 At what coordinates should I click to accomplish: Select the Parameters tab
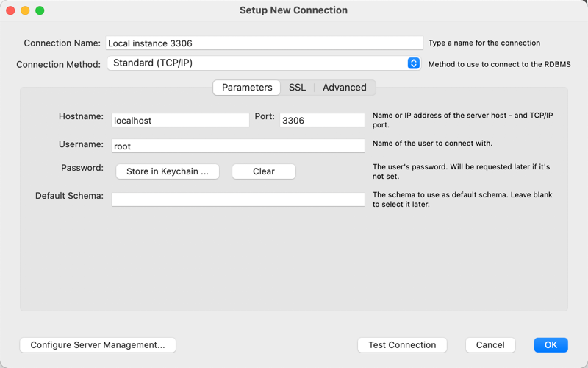pos(247,88)
